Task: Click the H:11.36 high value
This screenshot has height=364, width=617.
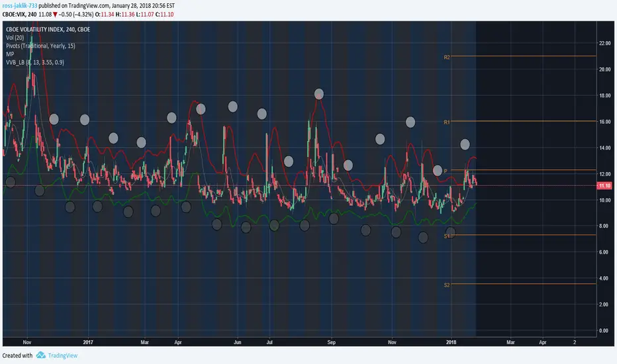Action: click(x=124, y=14)
